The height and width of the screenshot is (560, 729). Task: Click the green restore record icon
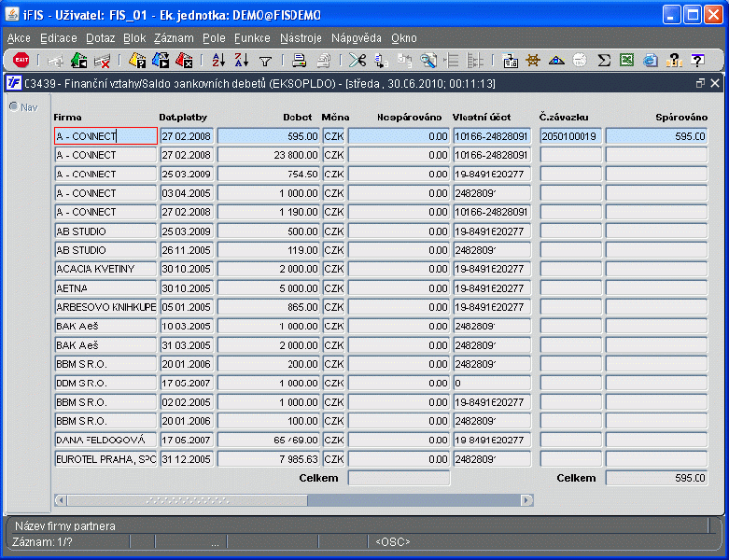(x=79, y=61)
